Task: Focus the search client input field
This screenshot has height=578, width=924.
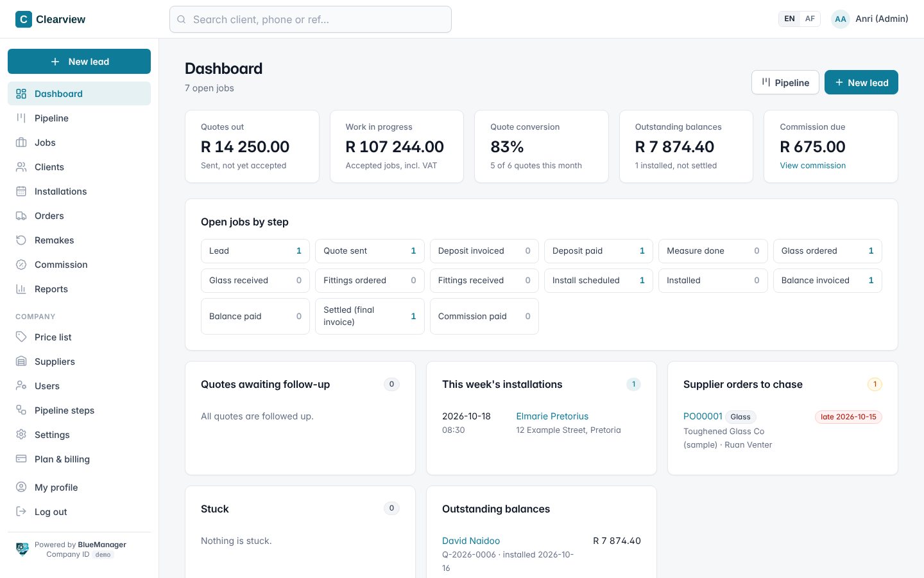Action: point(311,19)
